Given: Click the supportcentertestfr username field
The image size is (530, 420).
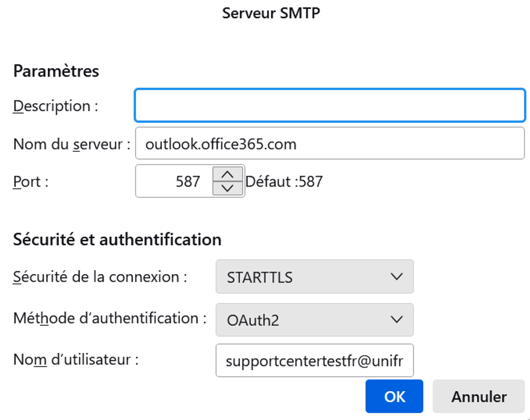Looking at the screenshot, I should point(314,360).
